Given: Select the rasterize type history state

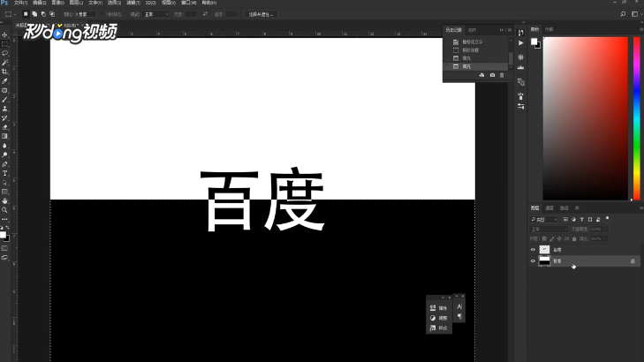Looking at the screenshot, I should 476,41.
